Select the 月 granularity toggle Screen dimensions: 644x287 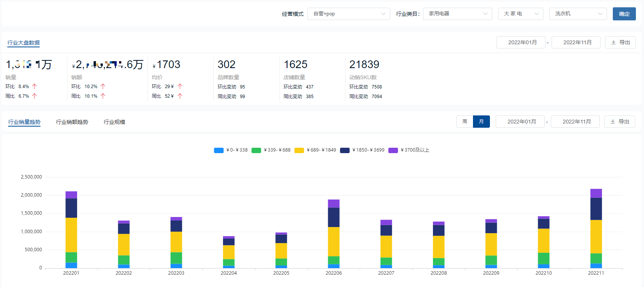481,122
